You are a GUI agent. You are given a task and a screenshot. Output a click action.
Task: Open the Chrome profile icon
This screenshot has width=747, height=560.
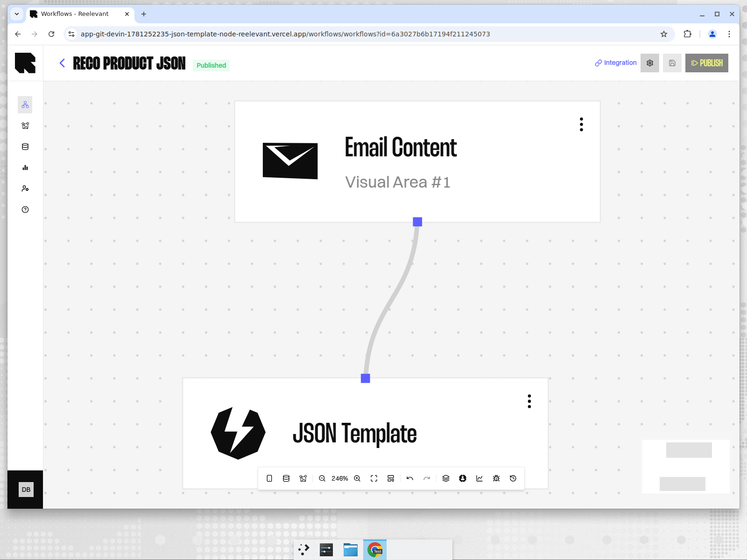tap(712, 34)
